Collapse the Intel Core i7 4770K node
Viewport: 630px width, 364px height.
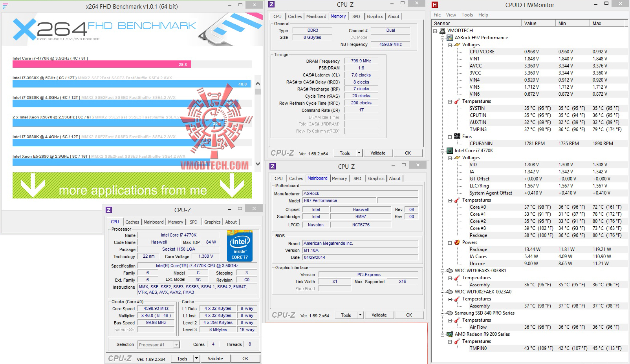click(443, 151)
